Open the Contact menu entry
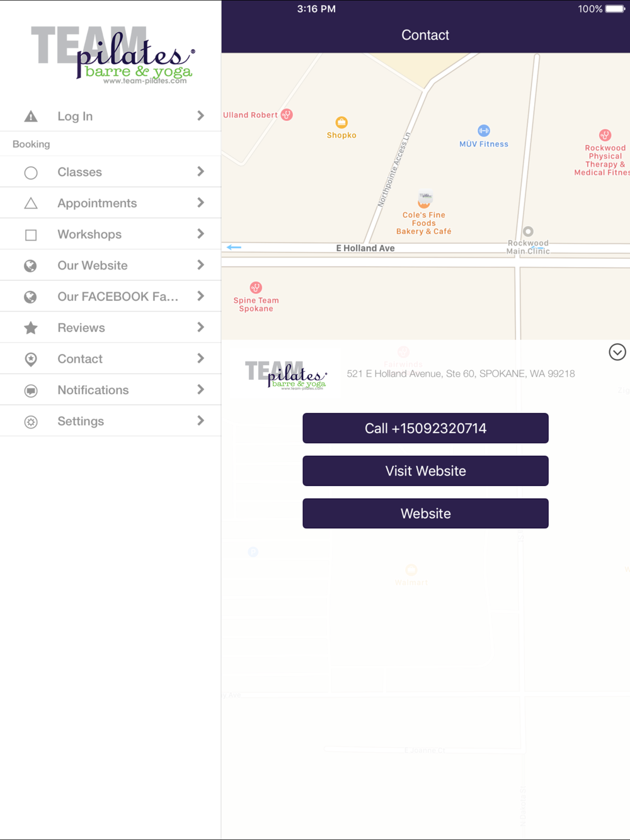This screenshot has height=840, width=630. coord(110,359)
